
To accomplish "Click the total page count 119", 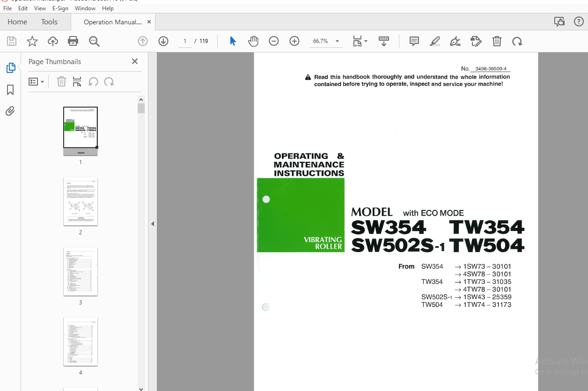I will coord(204,41).
